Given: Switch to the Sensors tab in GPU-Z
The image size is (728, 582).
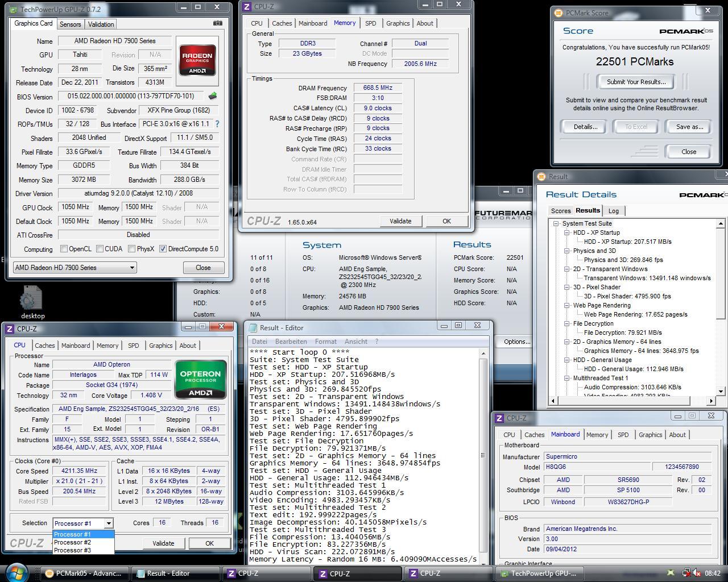Looking at the screenshot, I should (x=71, y=24).
